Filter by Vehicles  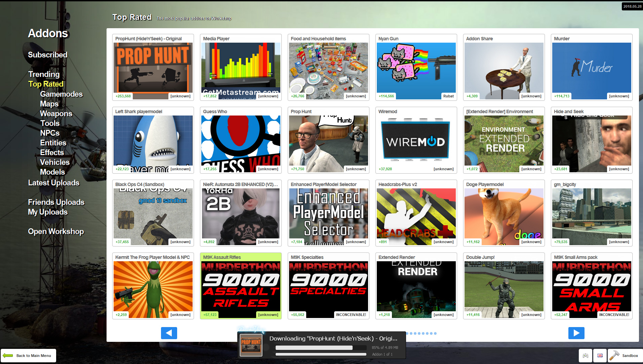[x=55, y=162]
